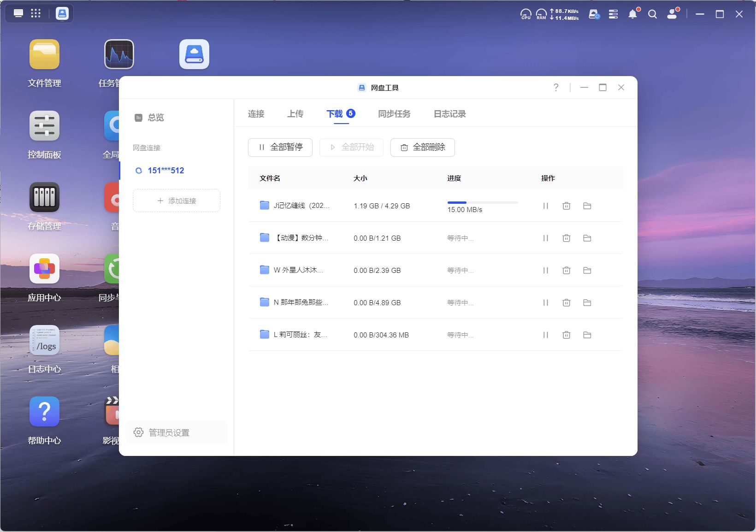Click the size value 1.19 GB / 4.29 GB
The image size is (756, 532).
click(382, 206)
